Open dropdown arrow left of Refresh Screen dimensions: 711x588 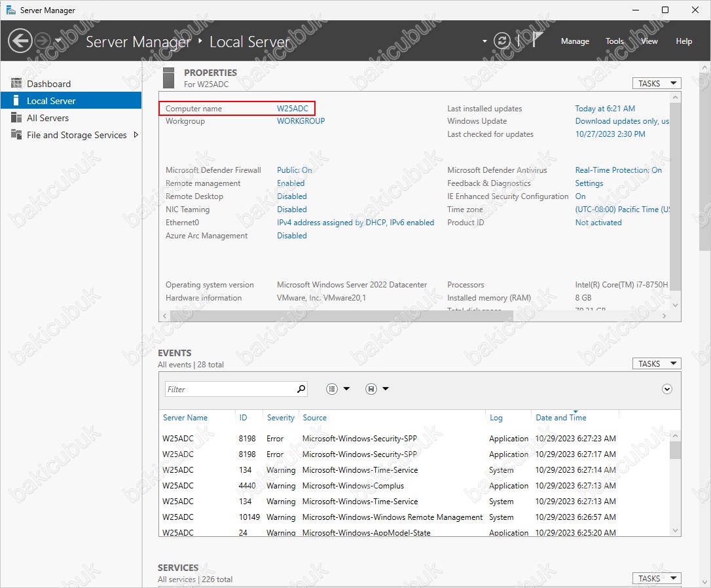point(484,41)
